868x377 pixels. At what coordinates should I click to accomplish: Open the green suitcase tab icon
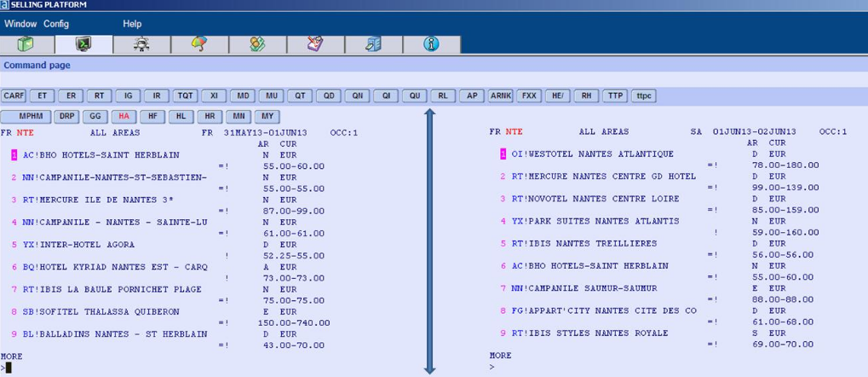point(26,44)
